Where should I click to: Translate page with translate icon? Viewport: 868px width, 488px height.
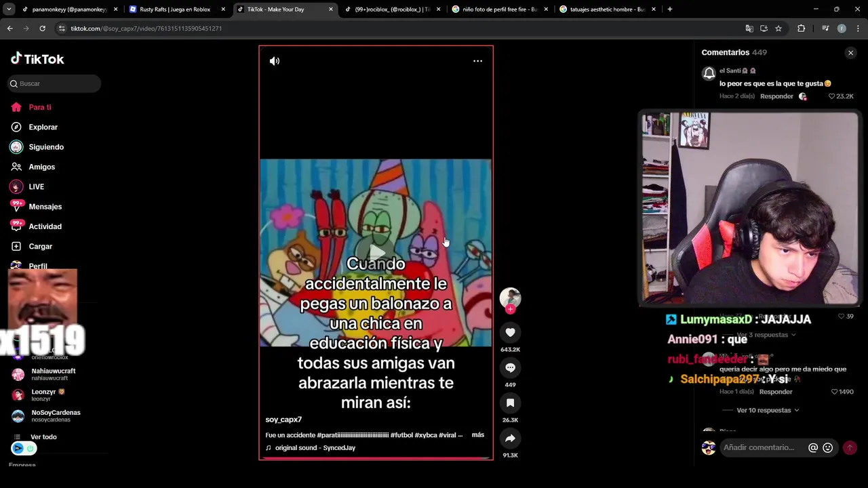pos(749,28)
